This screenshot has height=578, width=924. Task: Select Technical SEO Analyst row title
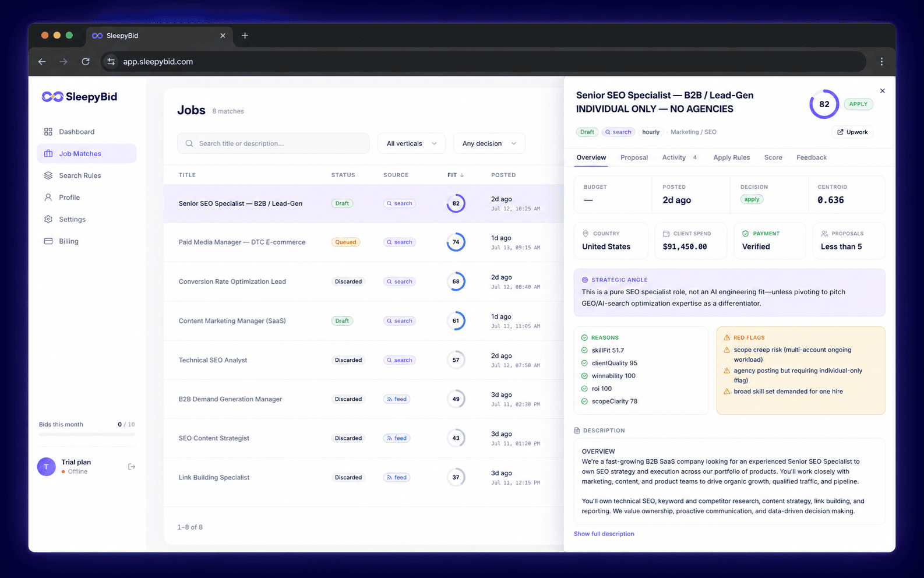click(213, 360)
